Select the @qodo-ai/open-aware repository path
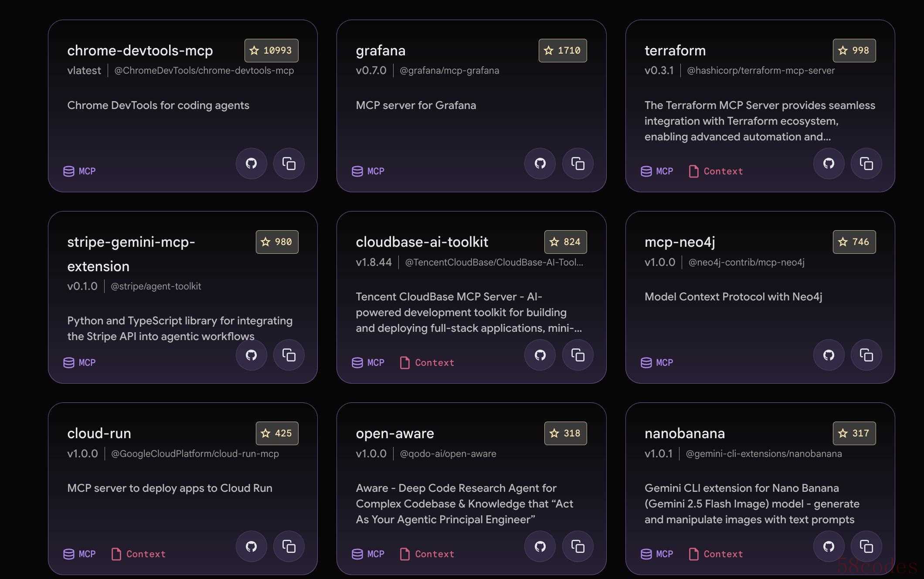This screenshot has height=579, width=924. (448, 454)
